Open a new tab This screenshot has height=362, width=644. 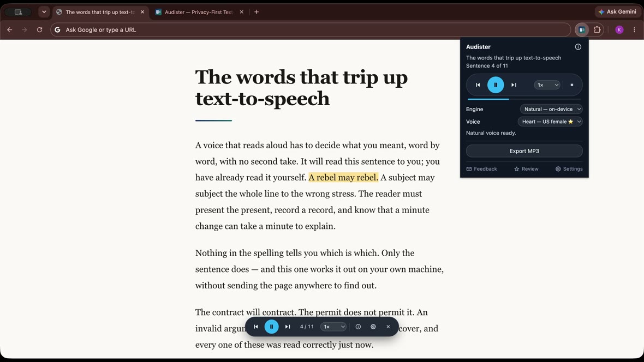(257, 12)
